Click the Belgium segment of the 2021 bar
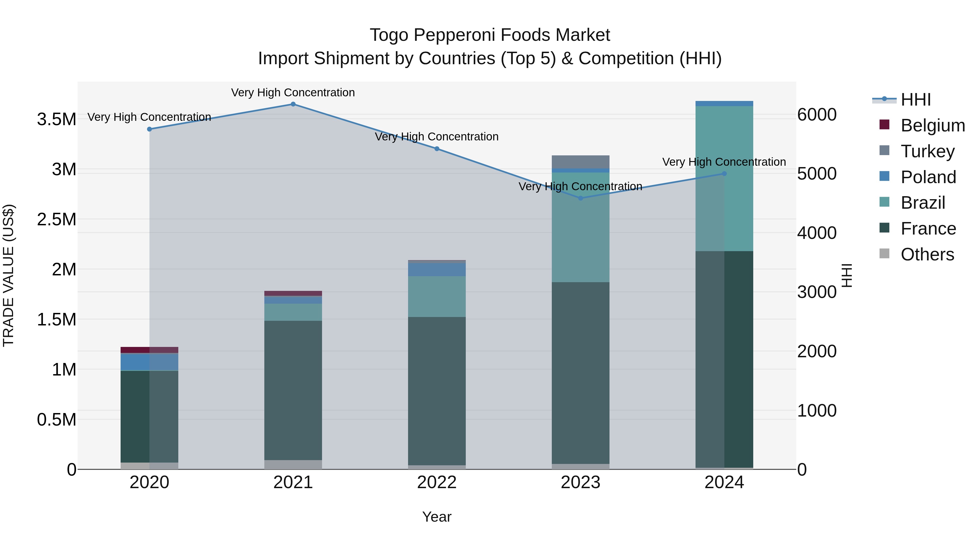Image resolution: width=980 pixels, height=551 pixels. point(293,294)
